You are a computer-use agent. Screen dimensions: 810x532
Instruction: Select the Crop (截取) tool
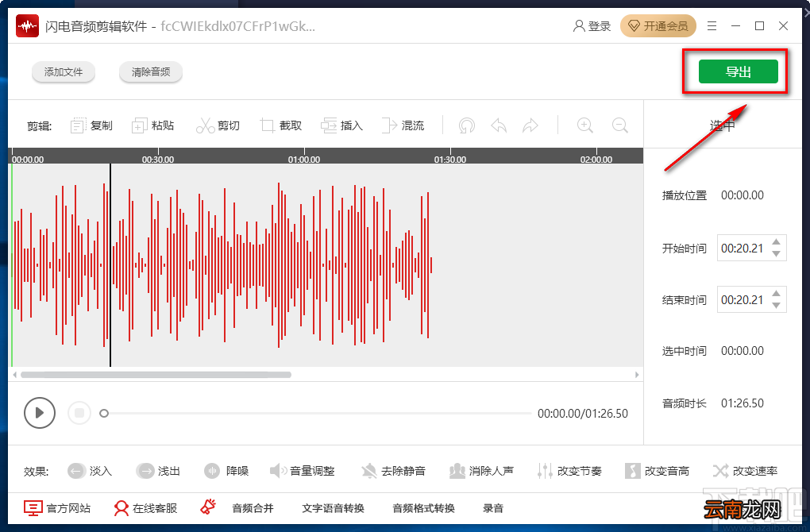[x=280, y=125]
